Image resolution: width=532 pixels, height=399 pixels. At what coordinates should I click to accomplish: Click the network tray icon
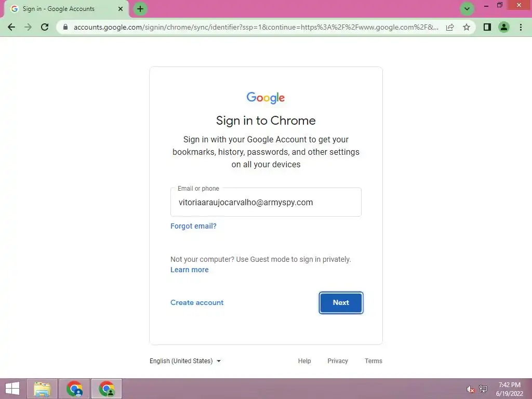tap(483, 389)
